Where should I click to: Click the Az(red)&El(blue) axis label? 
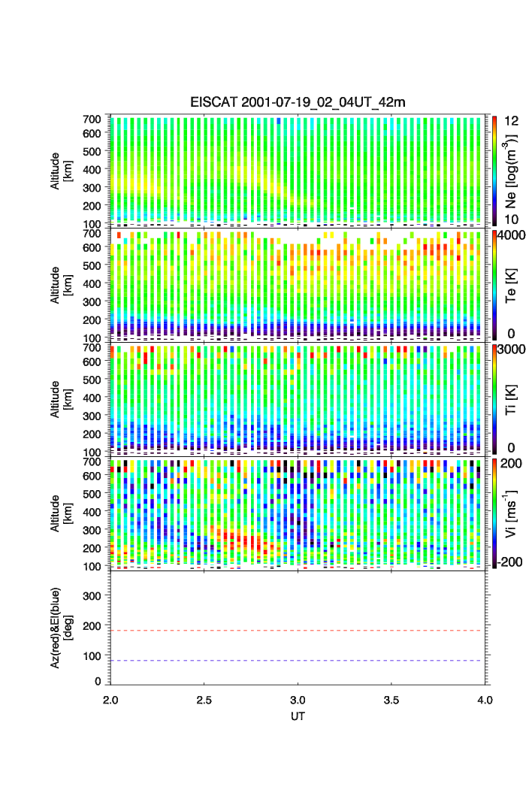pos(59,628)
